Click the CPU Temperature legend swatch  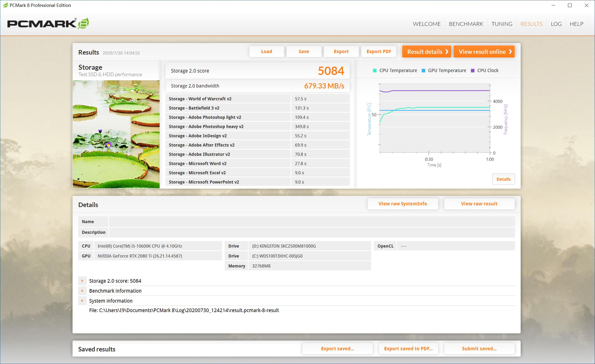click(374, 70)
